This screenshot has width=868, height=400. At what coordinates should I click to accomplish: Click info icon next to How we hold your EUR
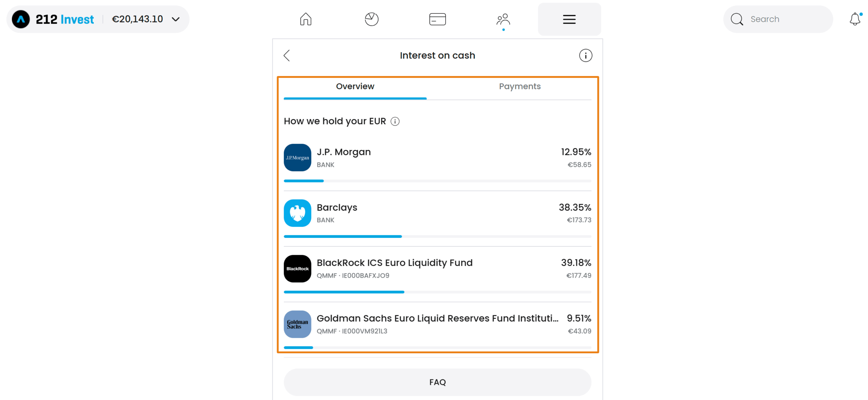(395, 121)
